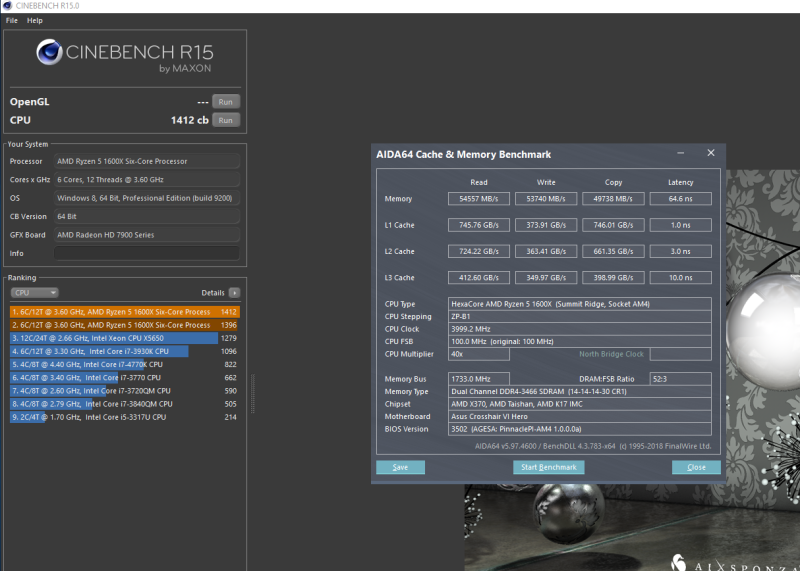Select the Intel Core i7-4770K ranking row
Screen dimensions: 800x571
pos(124,364)
